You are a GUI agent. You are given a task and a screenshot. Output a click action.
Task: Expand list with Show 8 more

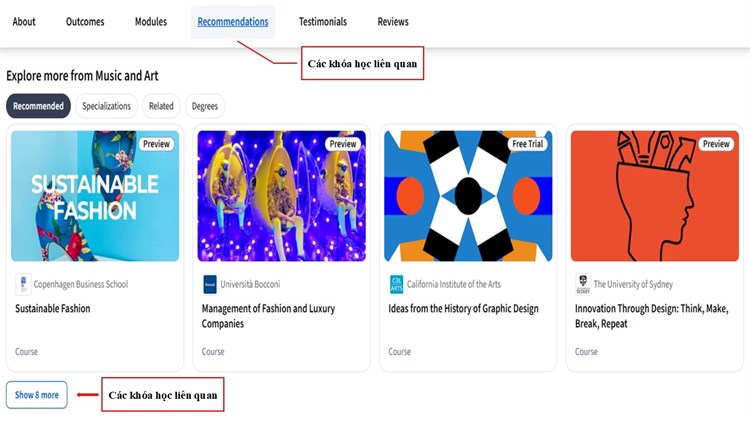pos(36,395)
